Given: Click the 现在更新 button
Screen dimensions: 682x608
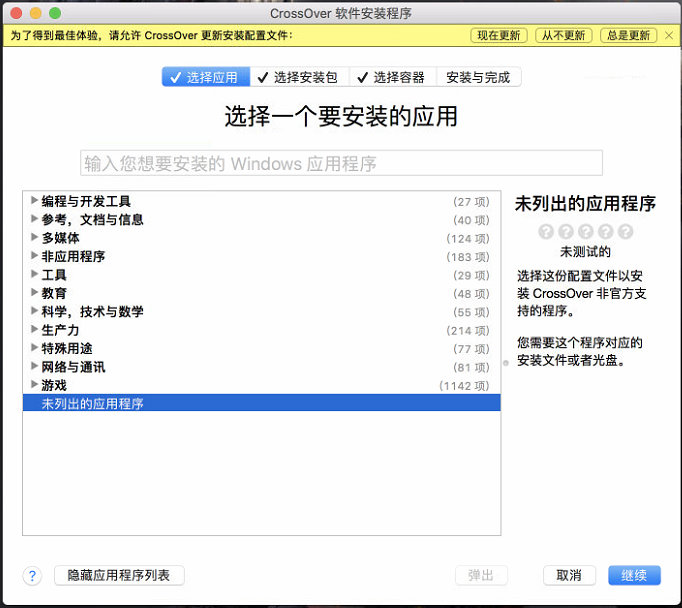Looking at the screenshot, I should pos(499,36).
